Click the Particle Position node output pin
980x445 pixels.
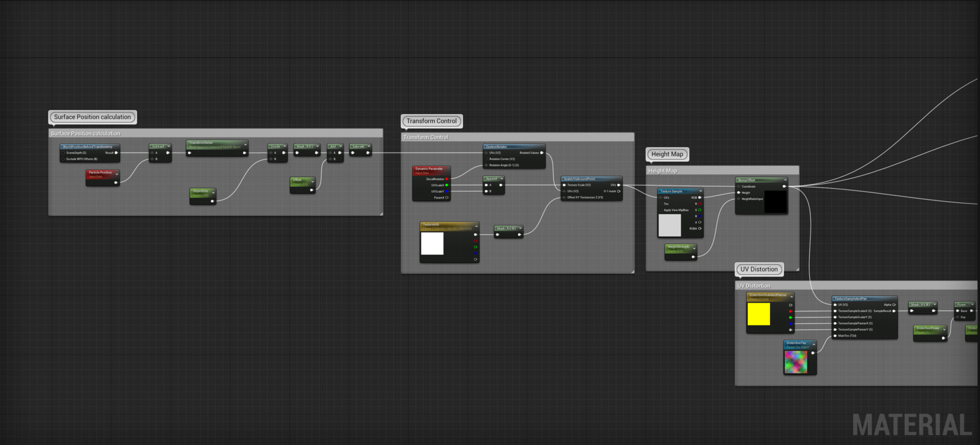point(116,182)
